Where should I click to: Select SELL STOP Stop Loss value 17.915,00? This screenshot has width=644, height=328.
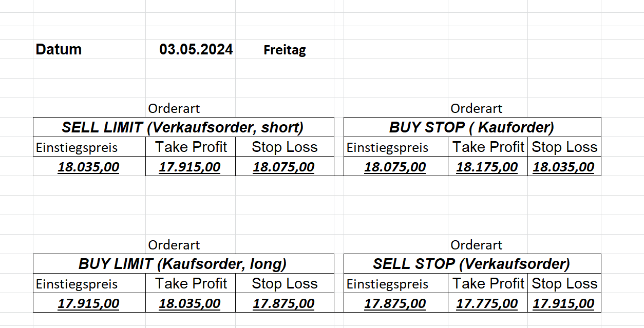tap(563, 304)
